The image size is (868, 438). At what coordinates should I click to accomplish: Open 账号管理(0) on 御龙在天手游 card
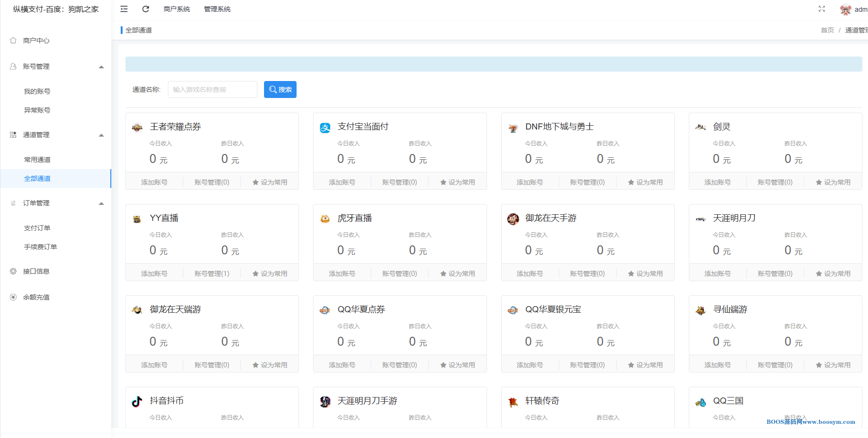[587, 274]
